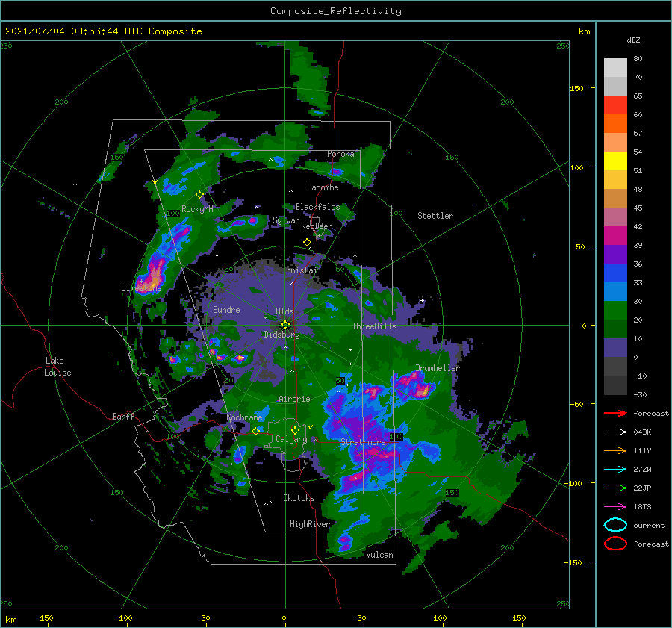Click the Composite_Reflectivity title

click(x=335, y=11)
